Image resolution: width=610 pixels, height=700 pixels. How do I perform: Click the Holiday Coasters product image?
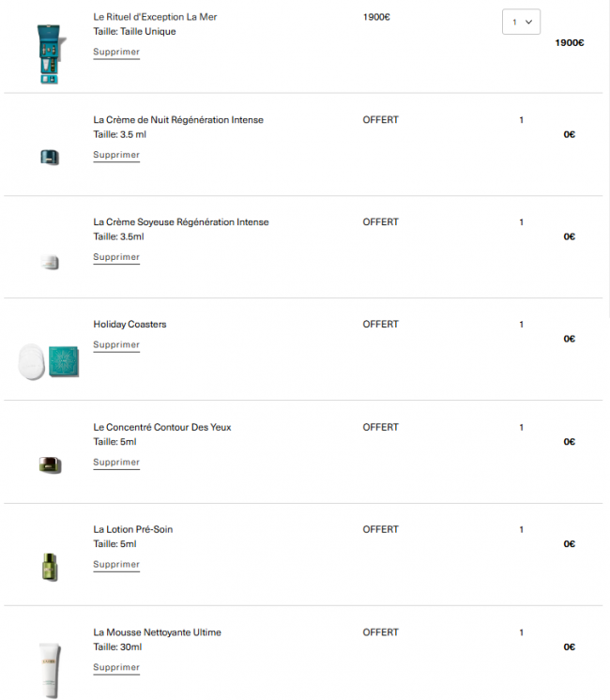(x=50, y=360)
